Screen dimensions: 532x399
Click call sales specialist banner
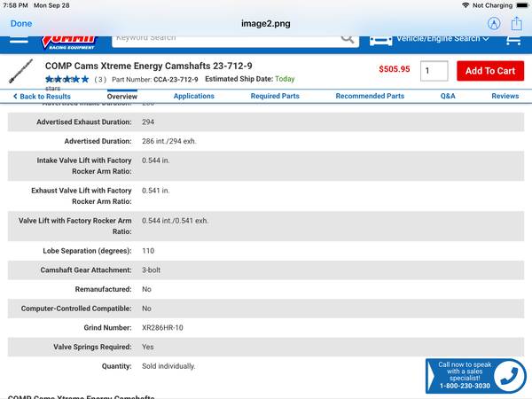coord(475,376)
